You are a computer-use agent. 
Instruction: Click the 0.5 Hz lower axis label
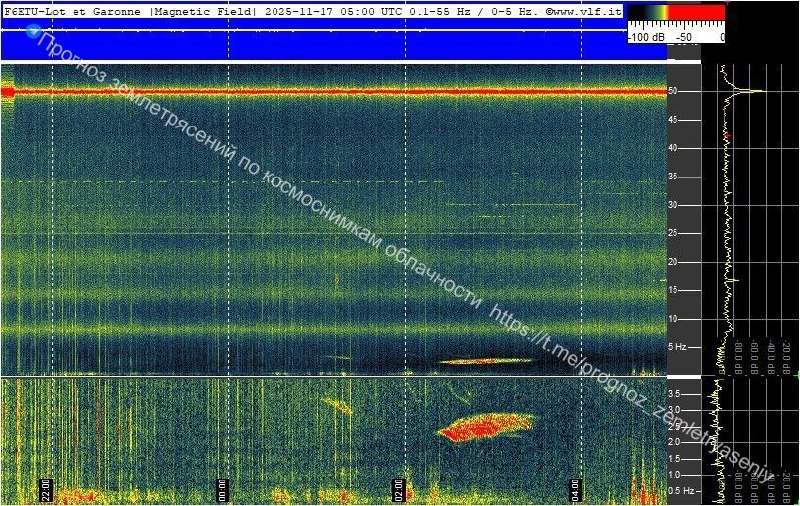[681, 491]
